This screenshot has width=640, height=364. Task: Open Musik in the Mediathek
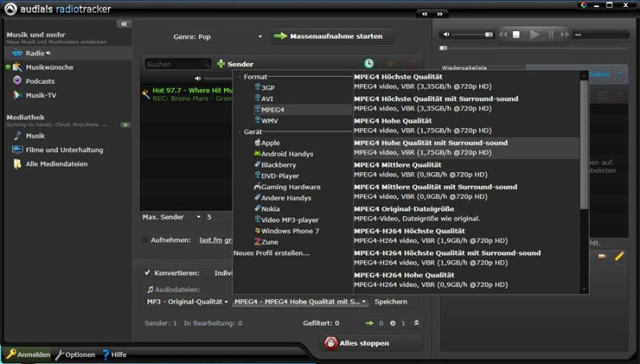coord(29,135)
